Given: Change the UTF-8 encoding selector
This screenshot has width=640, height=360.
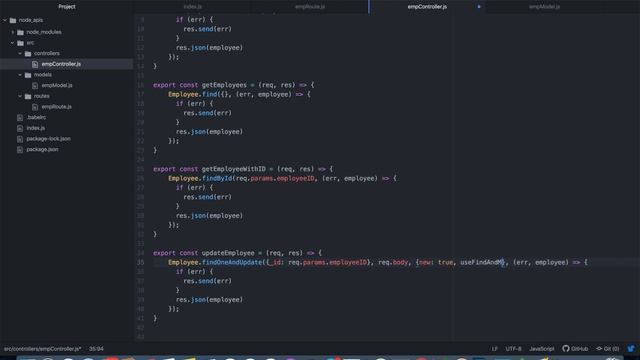Looking at the screenshot, I should [x=513, y=349].
